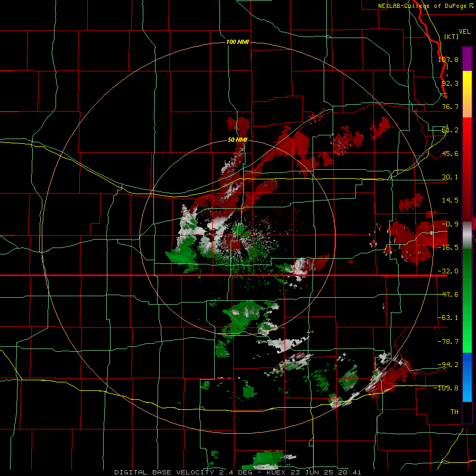Click the 50 NMI range ring label

[237, 140]
